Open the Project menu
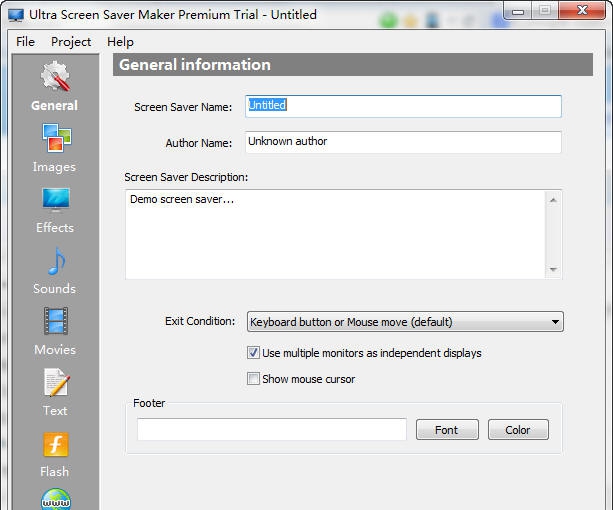 (71, 41)
